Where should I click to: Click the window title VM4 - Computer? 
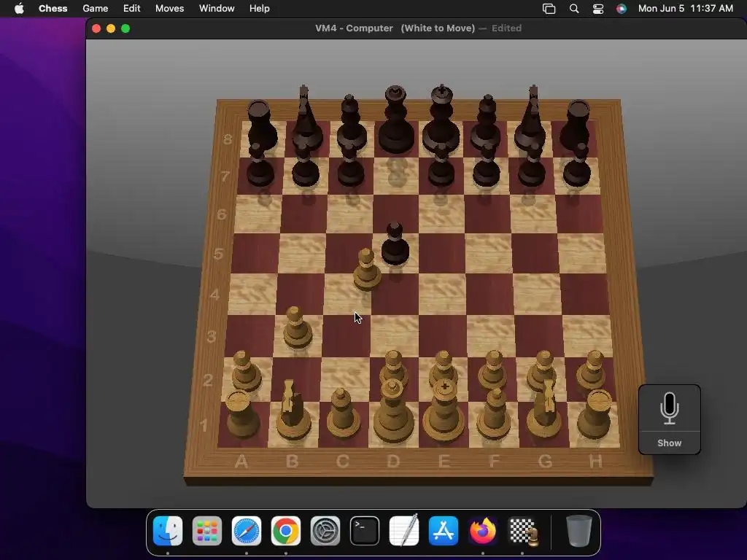pos(354,28)
